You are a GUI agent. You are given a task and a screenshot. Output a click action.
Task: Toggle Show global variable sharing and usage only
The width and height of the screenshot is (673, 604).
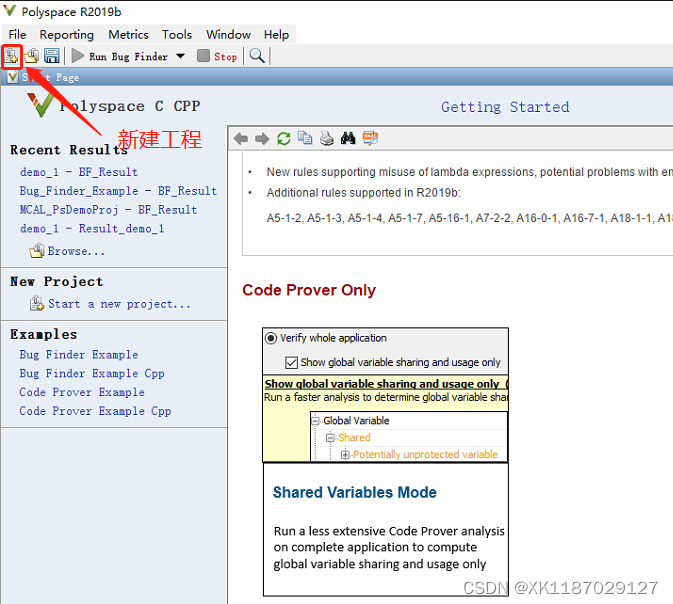coord(291,363)
